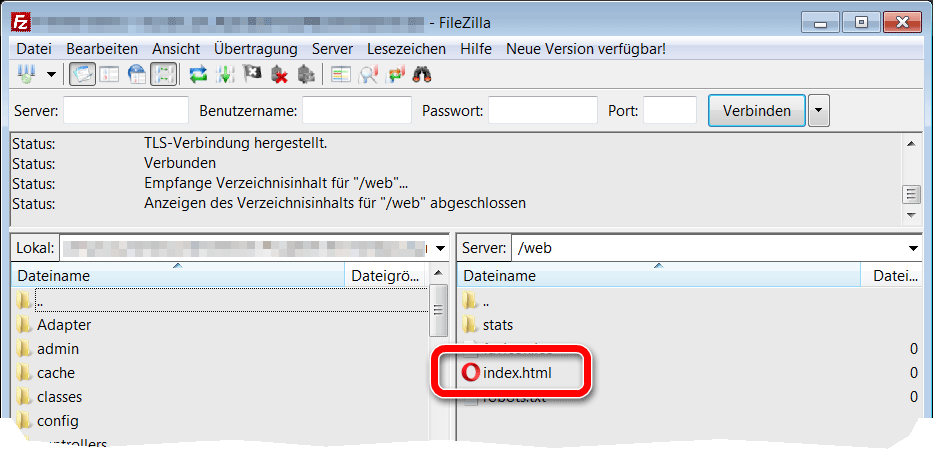Focus the Benutzername input field
933x451 pixels.
[357, 110]
